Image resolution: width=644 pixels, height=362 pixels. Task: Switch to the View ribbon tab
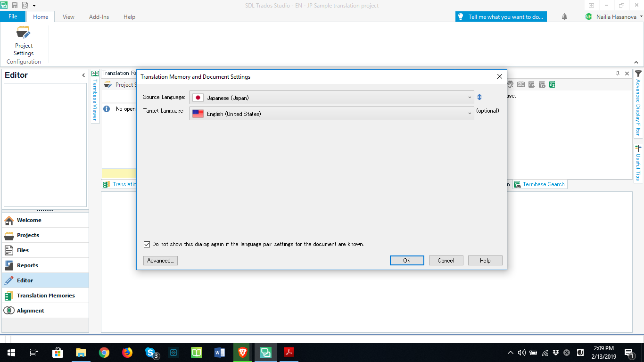click(x=68, y=16)
